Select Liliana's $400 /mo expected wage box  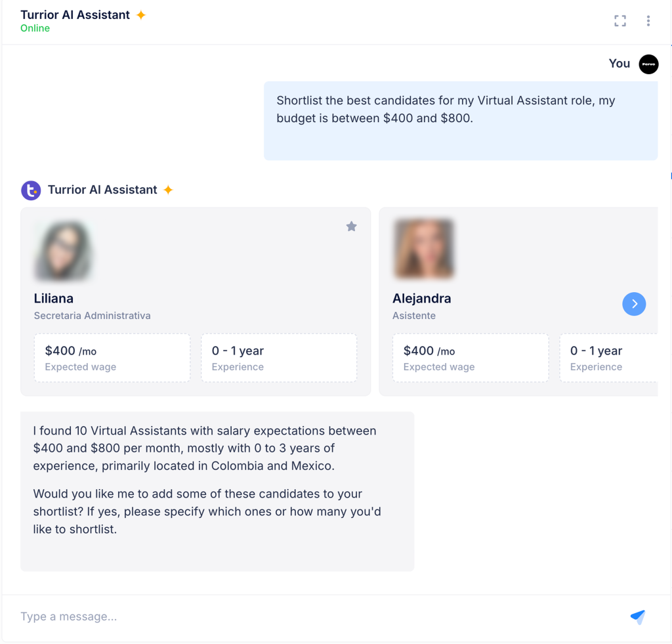112,358
